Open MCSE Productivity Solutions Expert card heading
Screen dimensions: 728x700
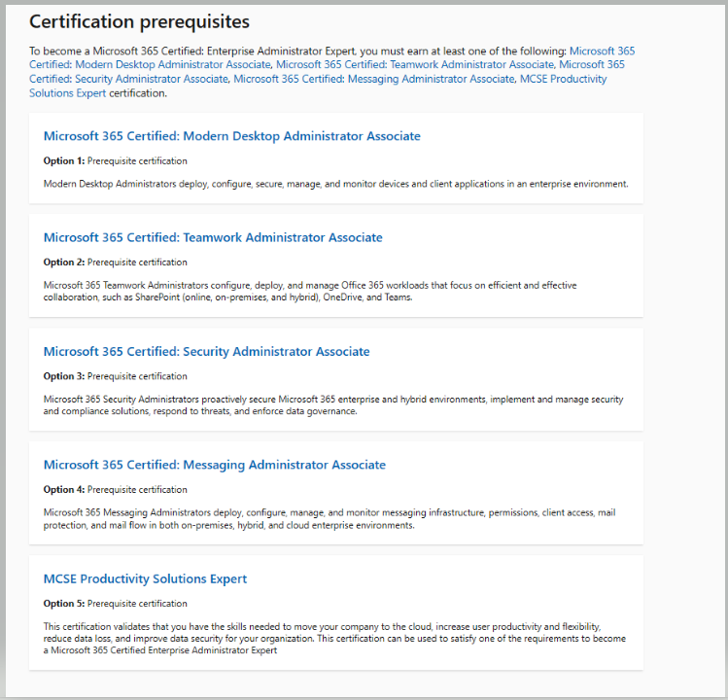[145, 578]
